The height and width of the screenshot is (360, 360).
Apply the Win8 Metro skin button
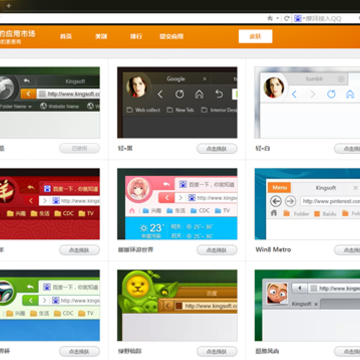[x=347, y=250]
